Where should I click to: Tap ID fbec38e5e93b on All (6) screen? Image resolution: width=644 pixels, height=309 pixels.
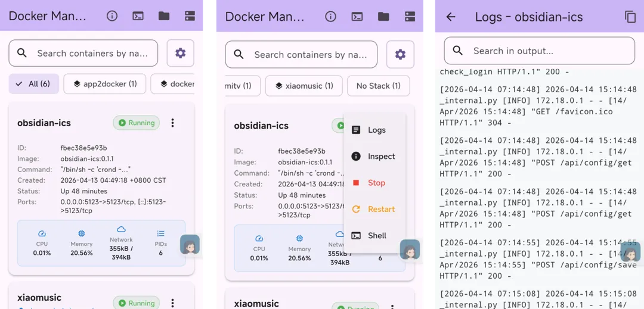(x=84, y=148)
